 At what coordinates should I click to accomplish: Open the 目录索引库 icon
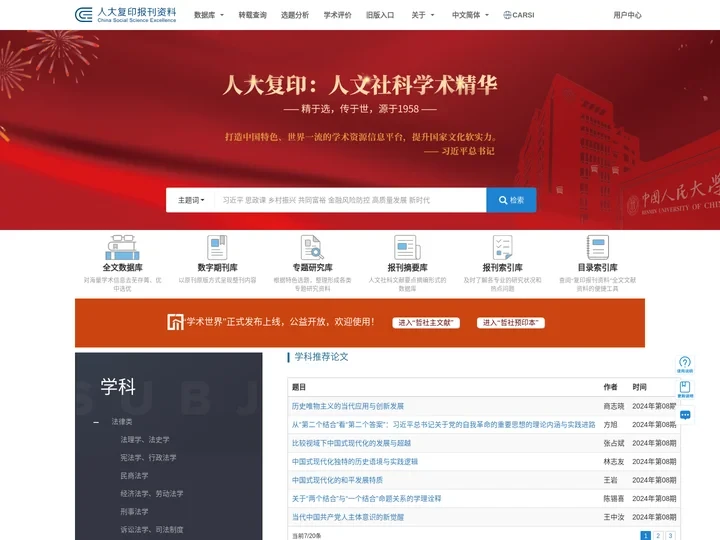(x=597, y=248)
